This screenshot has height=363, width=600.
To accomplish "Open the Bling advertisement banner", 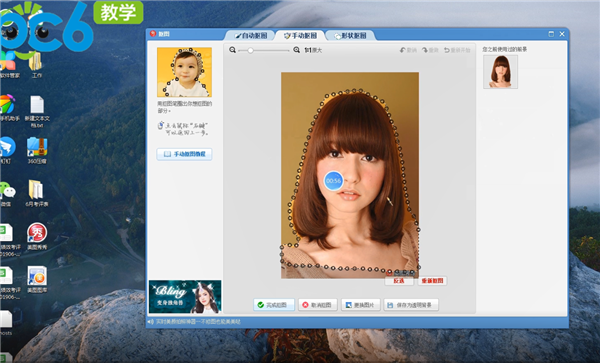I will [185, 297].
